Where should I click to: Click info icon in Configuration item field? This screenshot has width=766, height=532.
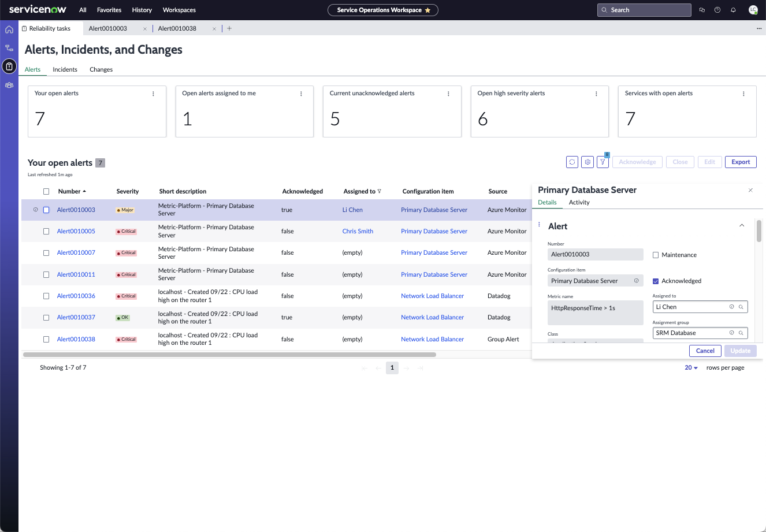[637, 281]
